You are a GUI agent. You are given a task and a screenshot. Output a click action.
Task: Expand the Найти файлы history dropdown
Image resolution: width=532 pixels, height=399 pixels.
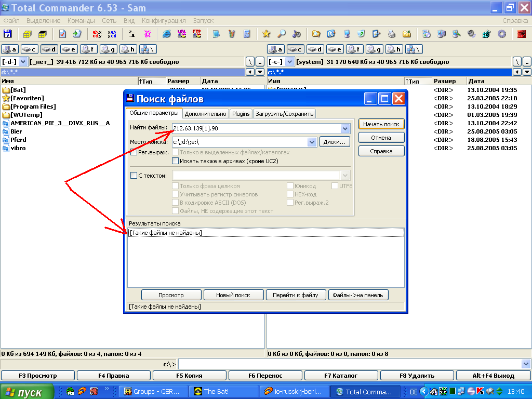point(345,128)
